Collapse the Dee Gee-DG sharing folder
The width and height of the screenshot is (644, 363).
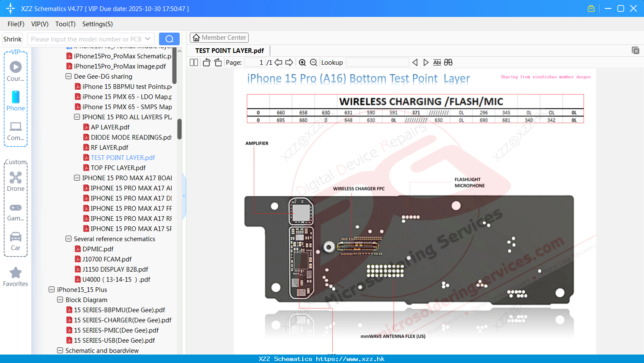[x=69, y=77]
